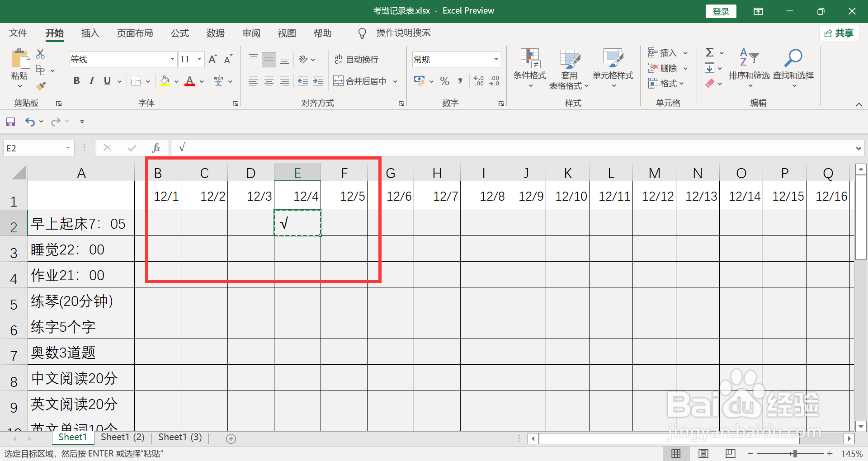Click the 共享 share button
Viewport: 868px width, 461px height.
(839, 33)
